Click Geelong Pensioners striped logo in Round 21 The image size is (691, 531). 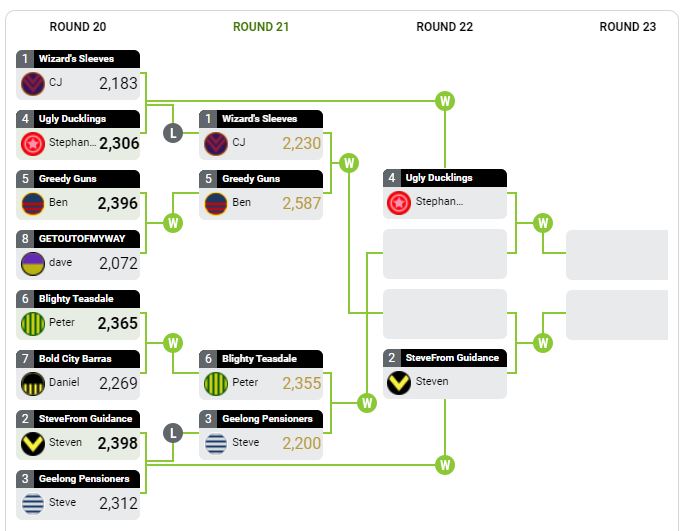pyautogui.click(x=216, y=443)
